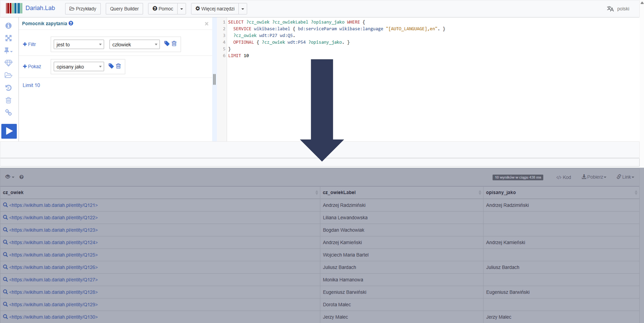Open entity Q124 link
Screen dimensions: 644x323
click(53, 242)
